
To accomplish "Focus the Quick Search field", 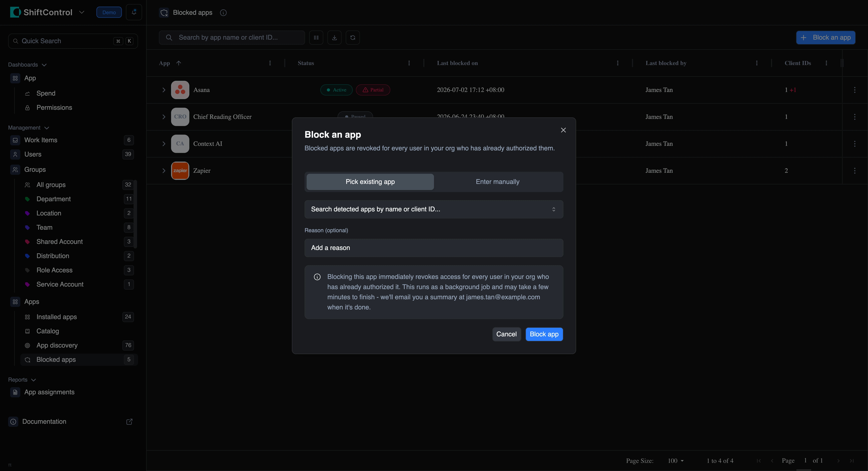I will point(73,41).
